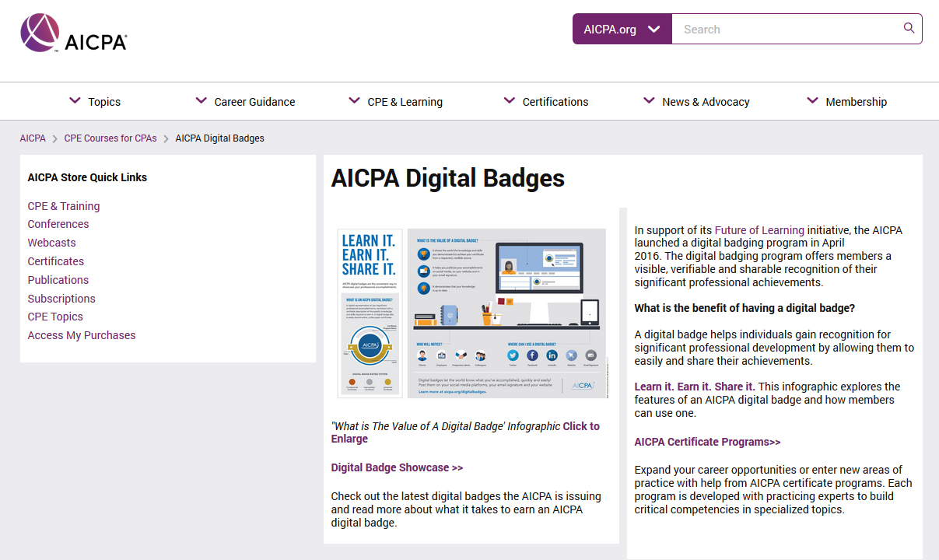This screenshot has height=560, width=939.
Task: Click the Career Guidance chevron icon
Action: click(201, 101)
